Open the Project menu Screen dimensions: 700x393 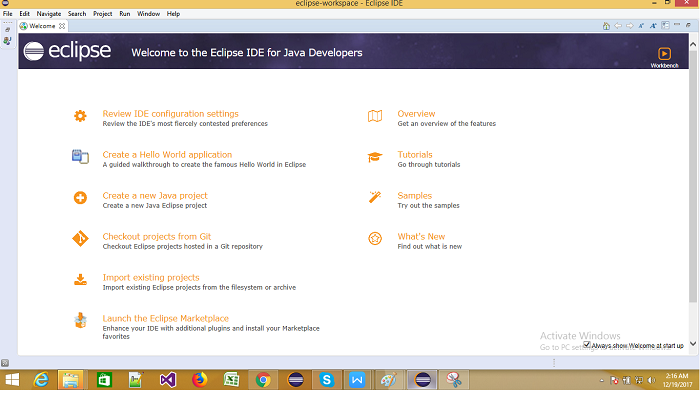(x=103, y=14)
